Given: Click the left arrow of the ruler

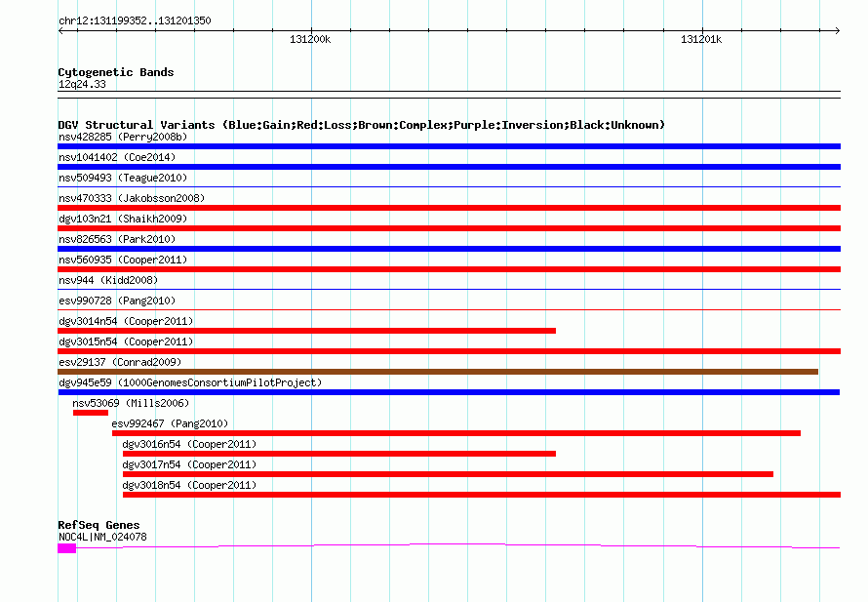Looking at the screenshot, I should (60, 31).
